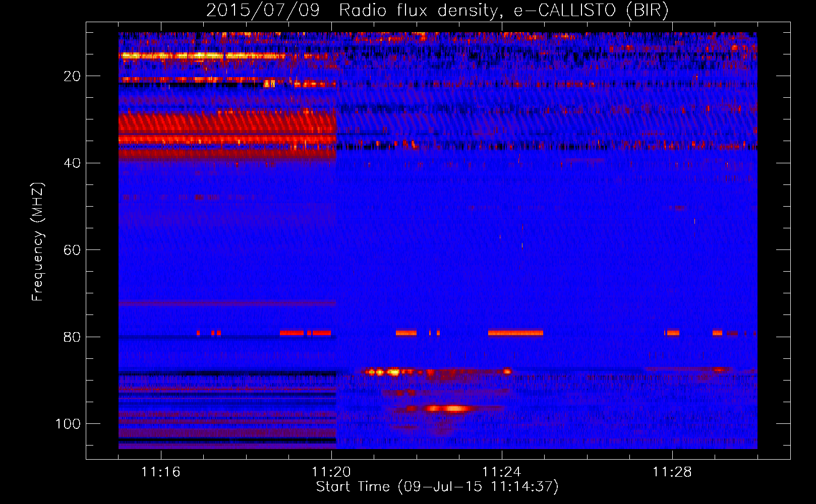The width and height of the screenshot is (816, 504).
Task: Click the 80 frequency tick label
Action: 73,337
